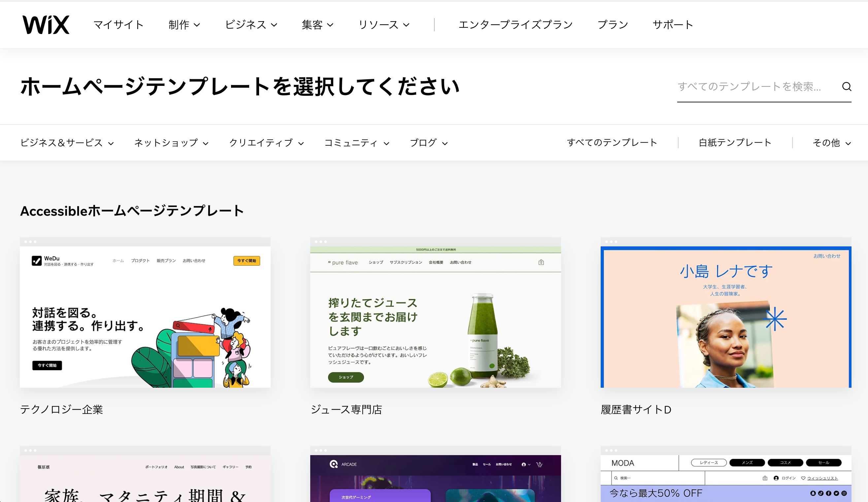Open the ジュース専門店 template thumbnail
The height and width of the screenshot is (502, 868).
pos(435,312)
